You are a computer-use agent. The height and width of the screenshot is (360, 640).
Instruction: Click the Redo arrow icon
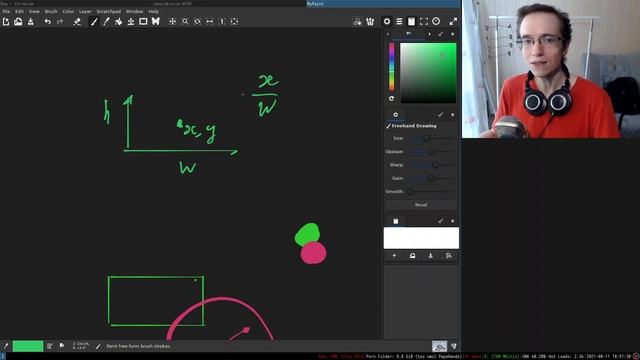click(x=60, y=22)
